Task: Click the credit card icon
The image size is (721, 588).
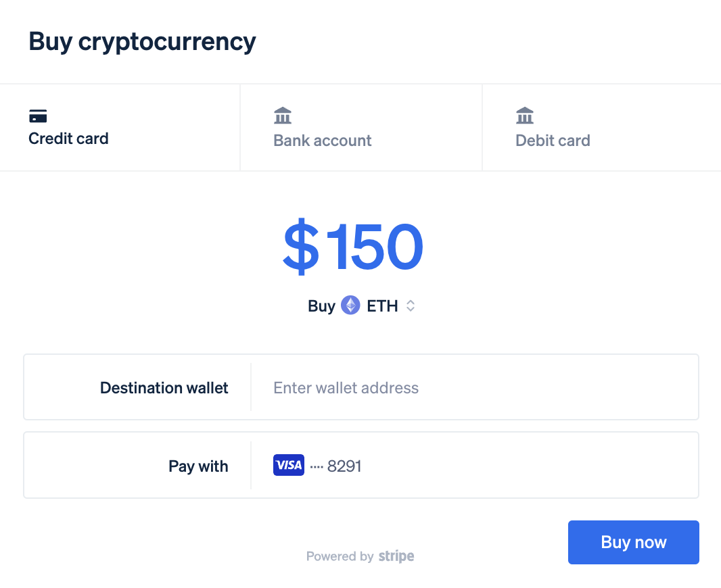Action: 38,116
